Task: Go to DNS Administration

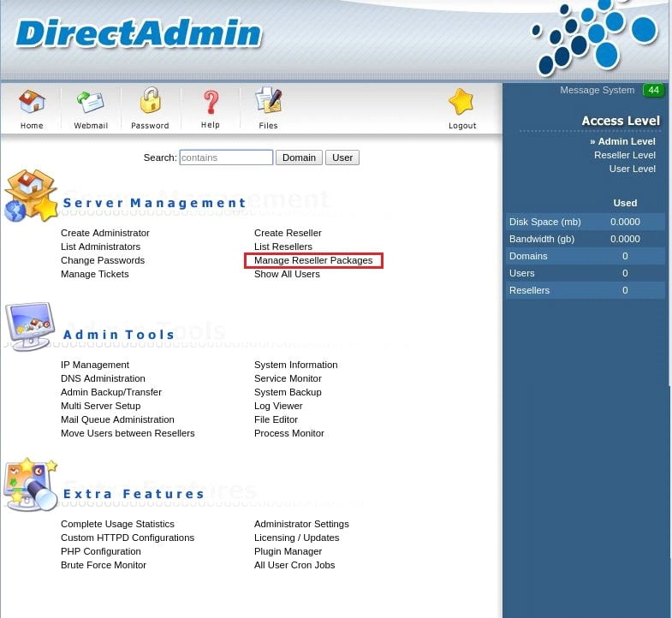Action: (x=103, y=378)
